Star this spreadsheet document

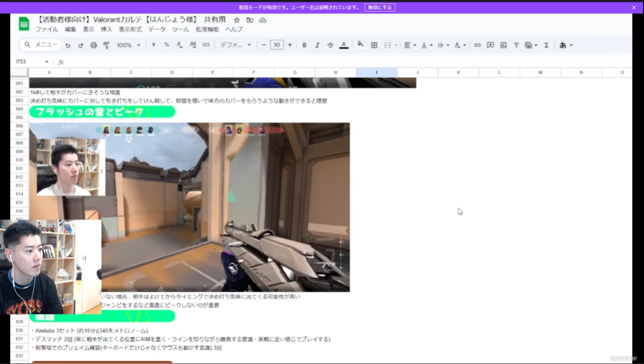[237, 20]
